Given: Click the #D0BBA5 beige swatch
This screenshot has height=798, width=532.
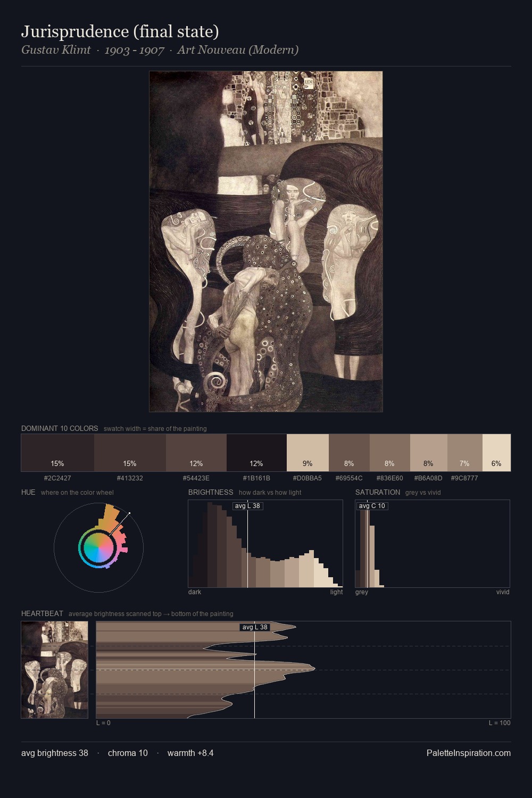Looking at the screenshot, I should click(x=307, y=453).
